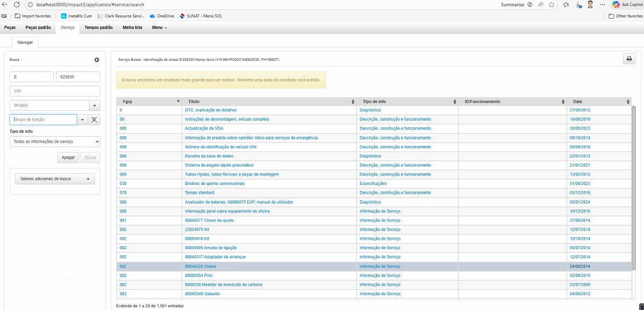Viewport: 644px width, 310px height.
Task: Toggle sorting on the Data column header
Action: coord(599,102)
